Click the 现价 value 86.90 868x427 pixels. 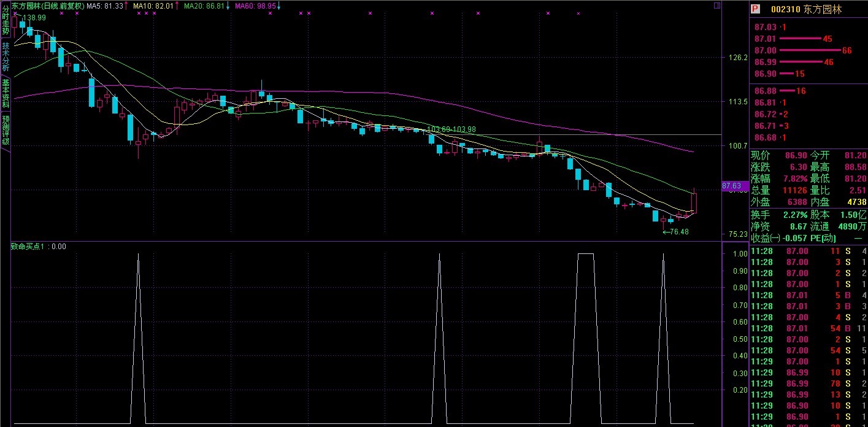[x=796, y=156]
